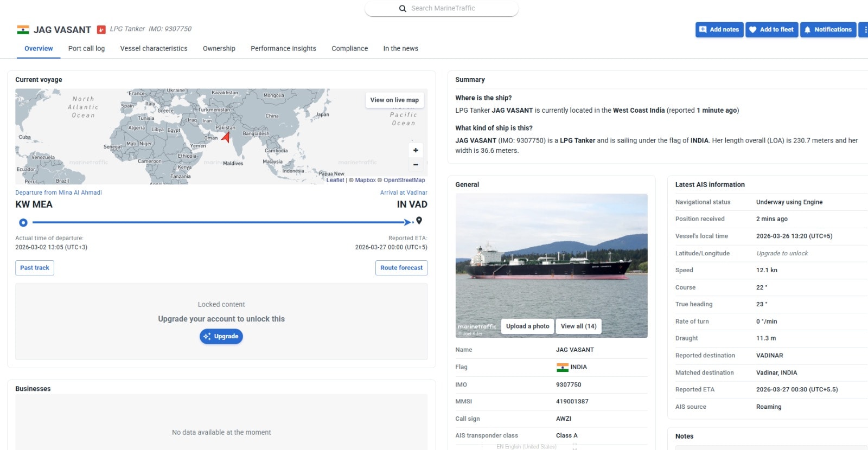Click the Upgrade to unlock link
This screenshot has width=868, height=450.
click(x=782, y=253)
